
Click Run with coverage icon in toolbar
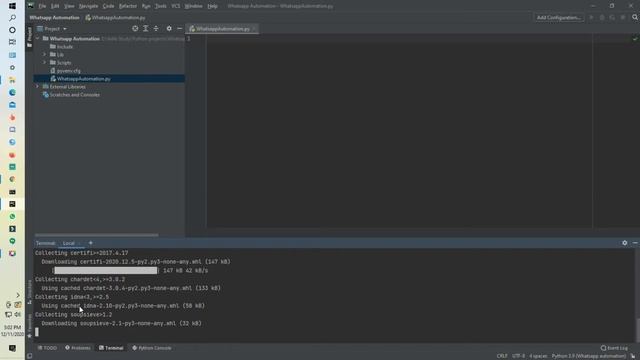tap(612, 18)
